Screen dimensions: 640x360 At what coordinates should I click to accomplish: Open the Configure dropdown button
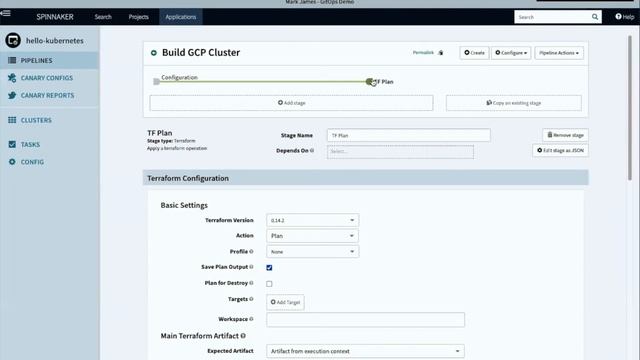(x=511, y=53)
